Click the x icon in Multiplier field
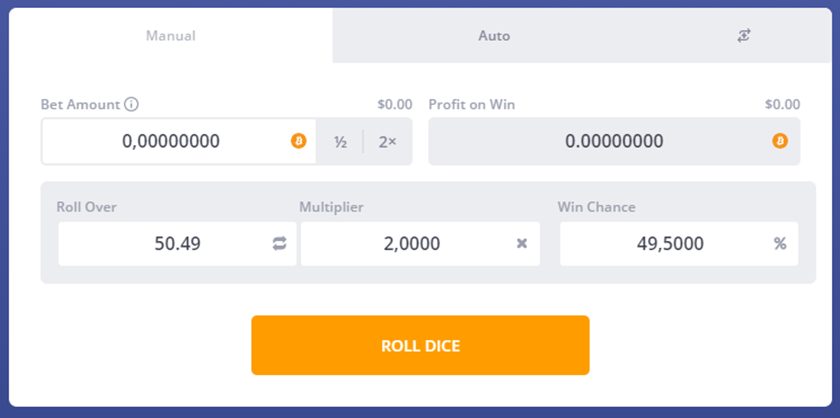The width and height of the screenshot is (840, 418). [522, 244]
